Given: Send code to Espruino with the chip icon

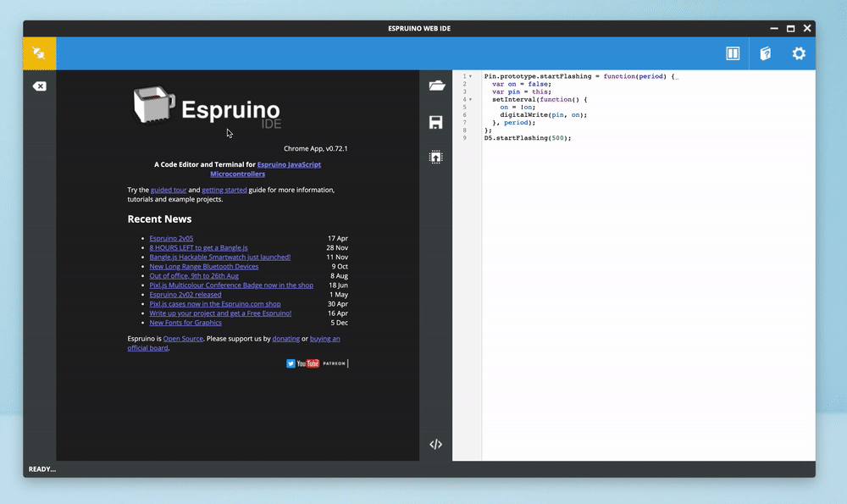Looking at the screenshot, I should [x=436, y=158].
